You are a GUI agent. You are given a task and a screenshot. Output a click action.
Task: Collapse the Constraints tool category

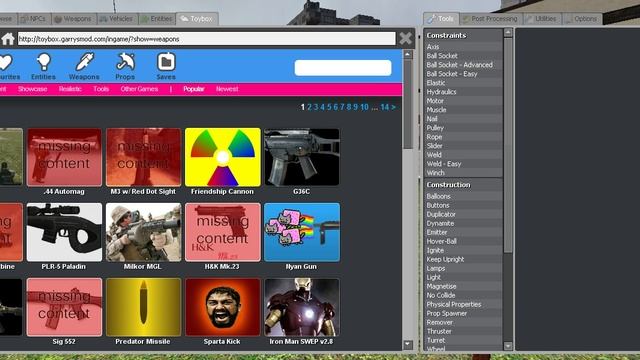point(463,36)
